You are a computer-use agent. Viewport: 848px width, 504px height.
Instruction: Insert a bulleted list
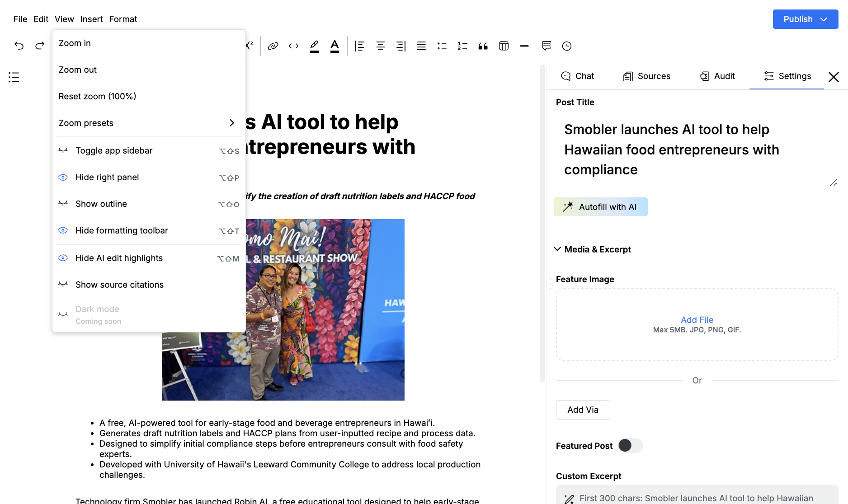click(442, 46)
